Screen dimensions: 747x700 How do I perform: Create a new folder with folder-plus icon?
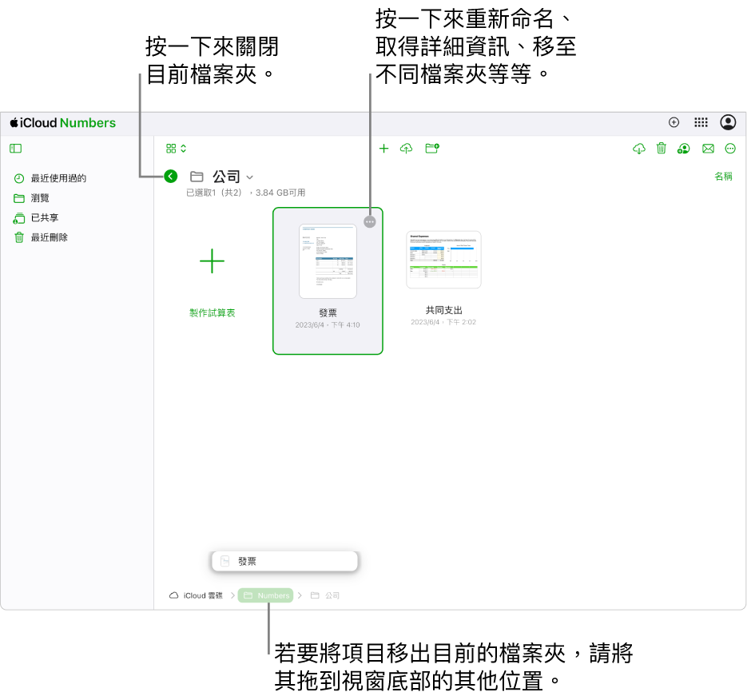[x=432, y=149]
